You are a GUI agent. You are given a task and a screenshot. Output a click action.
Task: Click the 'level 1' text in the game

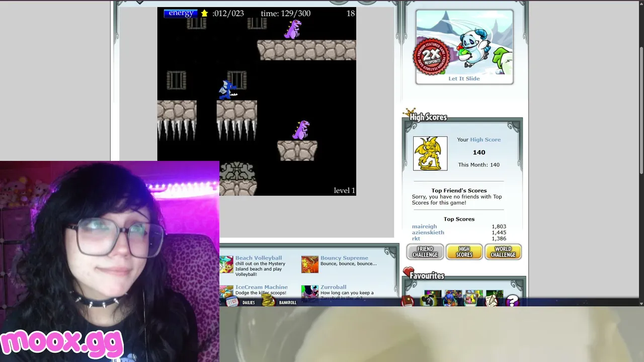[x=345, y=191]
